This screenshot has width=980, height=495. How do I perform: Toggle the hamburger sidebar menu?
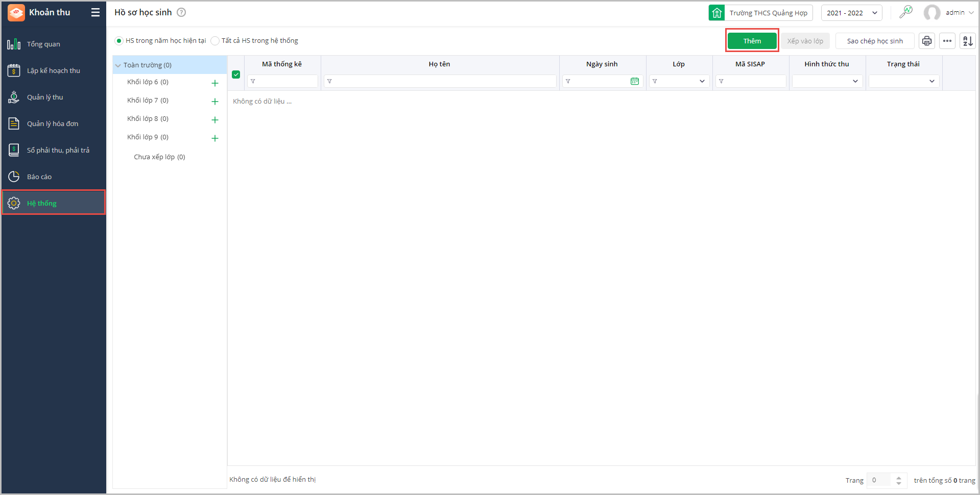[95, 13]
